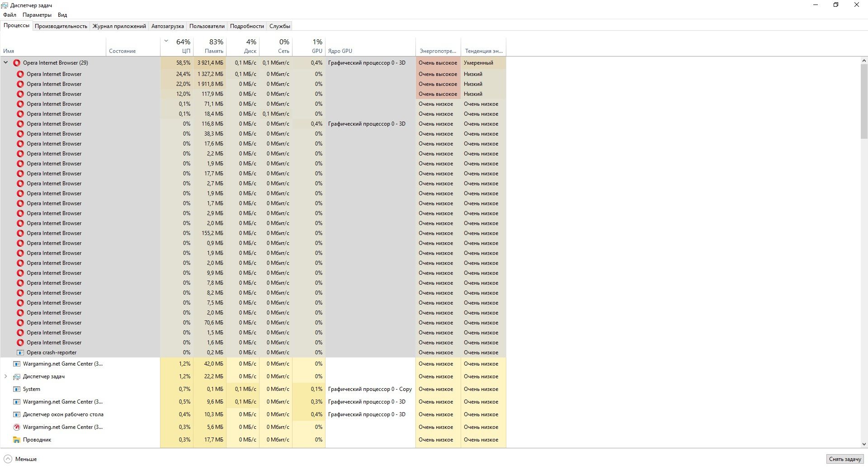Click the Opera icon in the row using 7,5 МБ memory

[20, 303]
